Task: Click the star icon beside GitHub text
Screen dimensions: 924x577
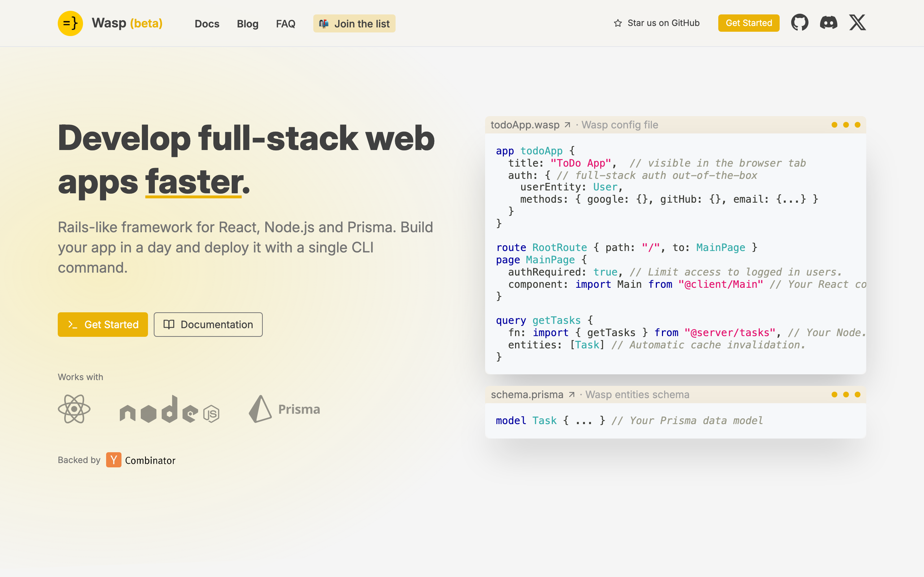Action: (618, 23)
